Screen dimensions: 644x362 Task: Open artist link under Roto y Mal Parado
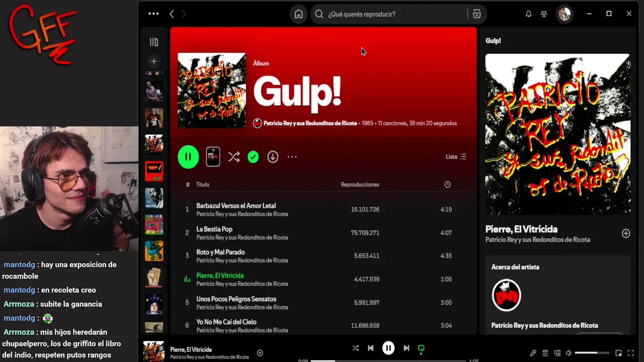242,260
